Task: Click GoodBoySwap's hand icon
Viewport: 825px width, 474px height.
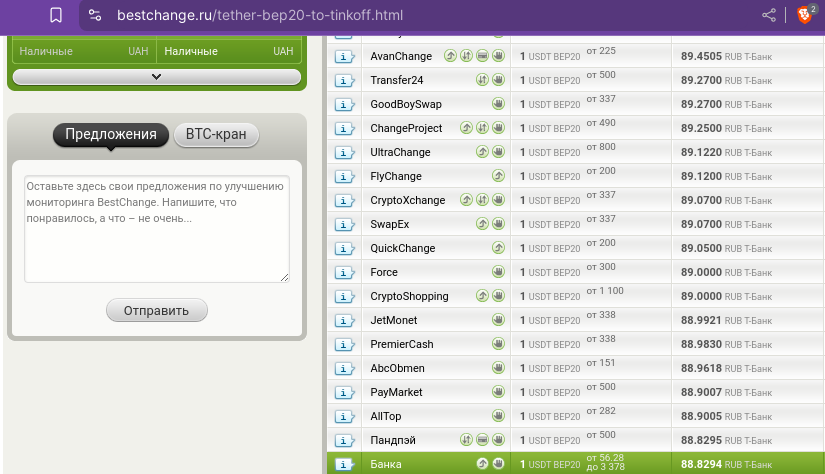Action: pos(498,104)
